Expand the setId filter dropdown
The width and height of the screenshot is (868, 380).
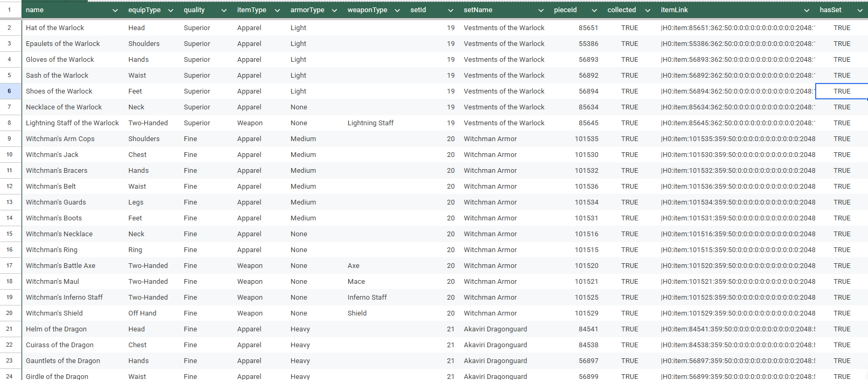pyautogui.click(x=451, y=11)
